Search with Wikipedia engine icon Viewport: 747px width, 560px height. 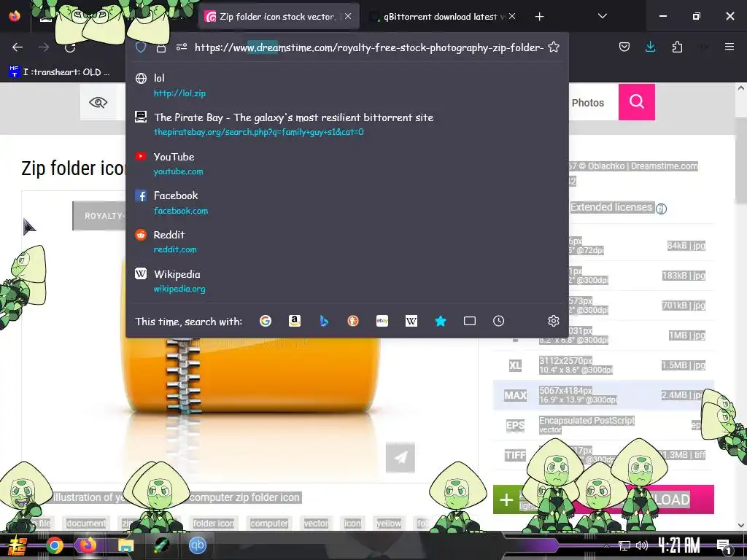pos(411,321)
